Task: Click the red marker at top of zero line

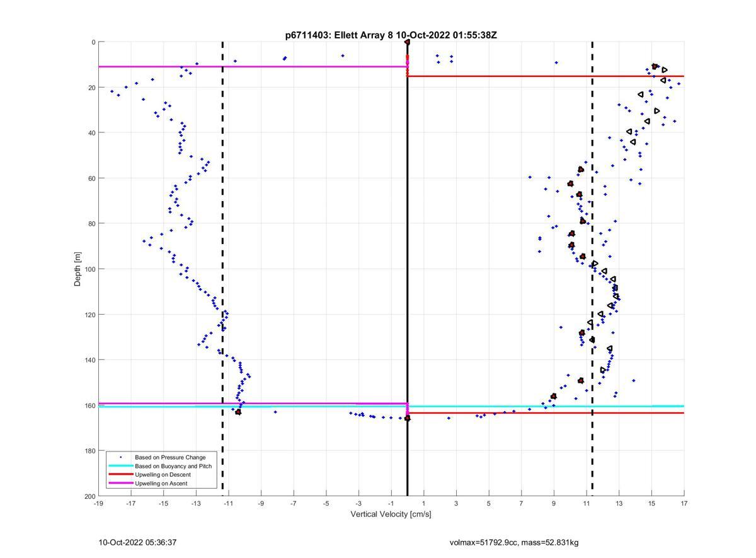Action: tap(408, 42)
